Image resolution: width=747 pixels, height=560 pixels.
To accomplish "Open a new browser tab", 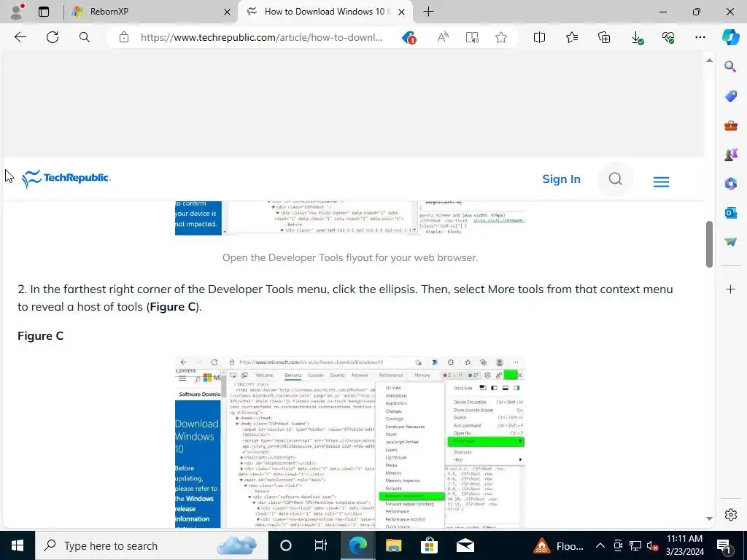I will pyautogui.click(x=428, y=12).
